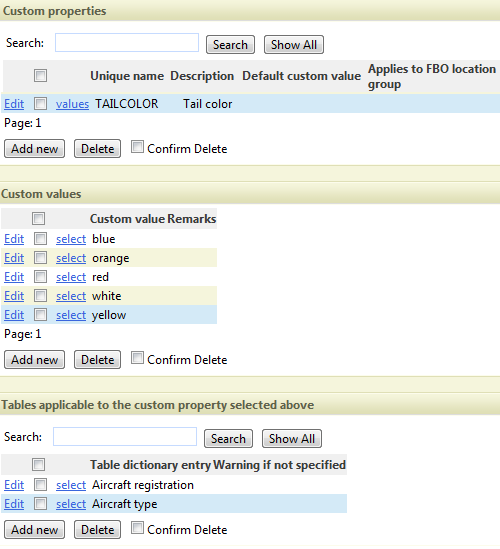Select the Aircraft registration entry

71,485
